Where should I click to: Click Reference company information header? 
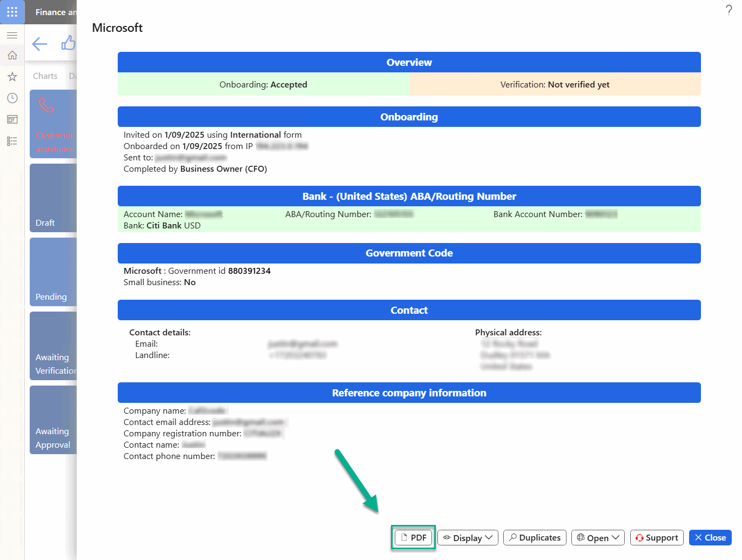pyautogui.click(x=409, y=393)
